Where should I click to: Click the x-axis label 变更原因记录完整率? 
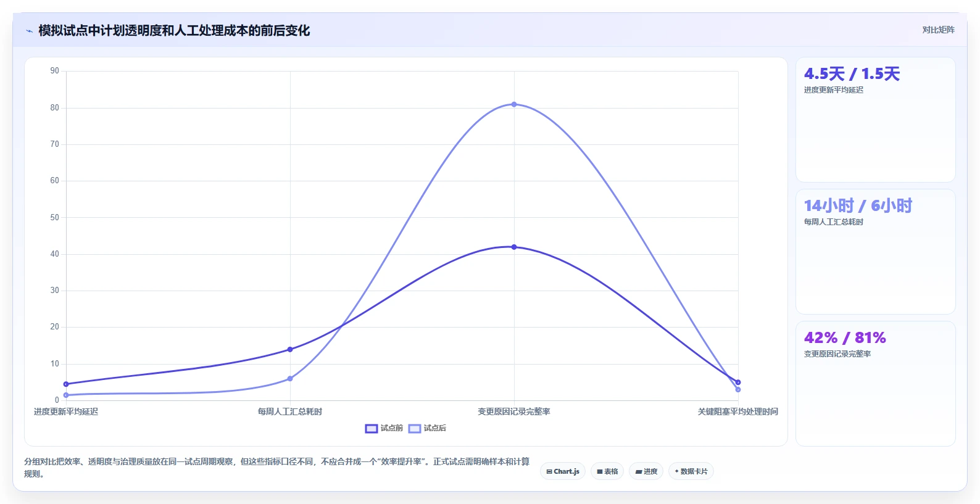pyautogui.click(x=514, y=411)
